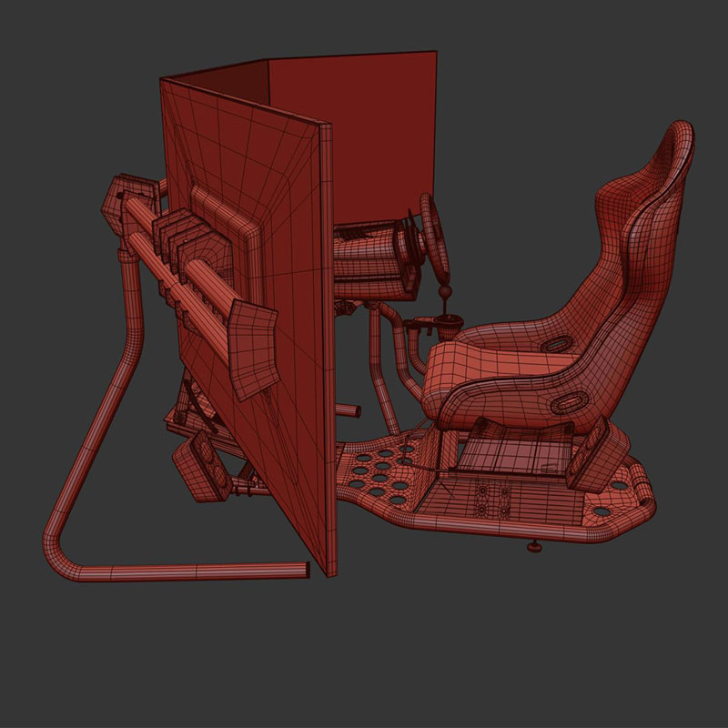
Task: Click the monitor stand floor tube
Action: tap(182, 571)
